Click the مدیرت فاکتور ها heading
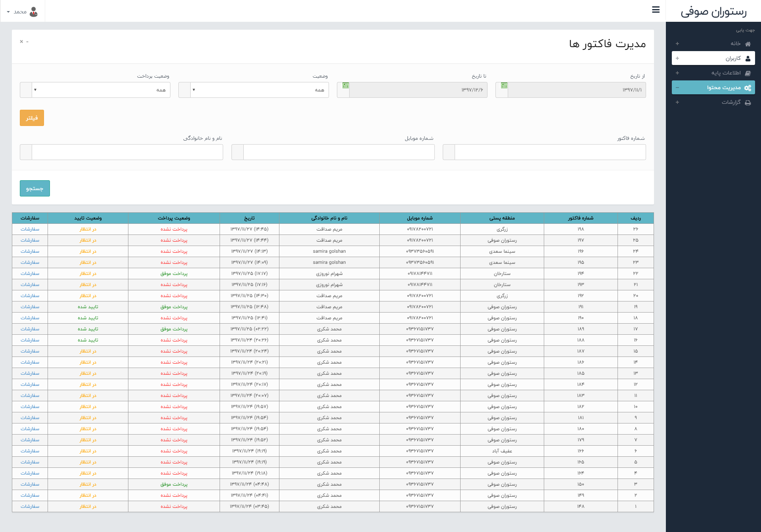The image size is (761, 532). pyautogui.click(x=607, y=44)
